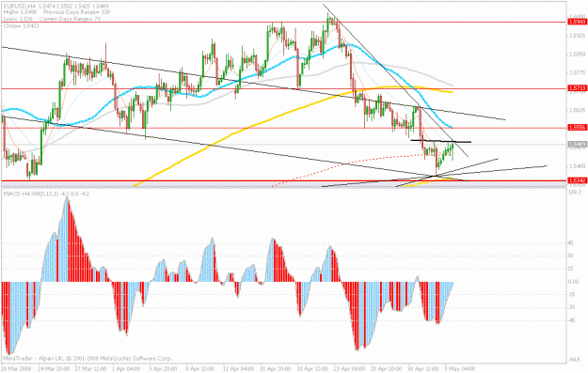
Task: Click the 1.5400 price scale label
Action: point(577,166)
